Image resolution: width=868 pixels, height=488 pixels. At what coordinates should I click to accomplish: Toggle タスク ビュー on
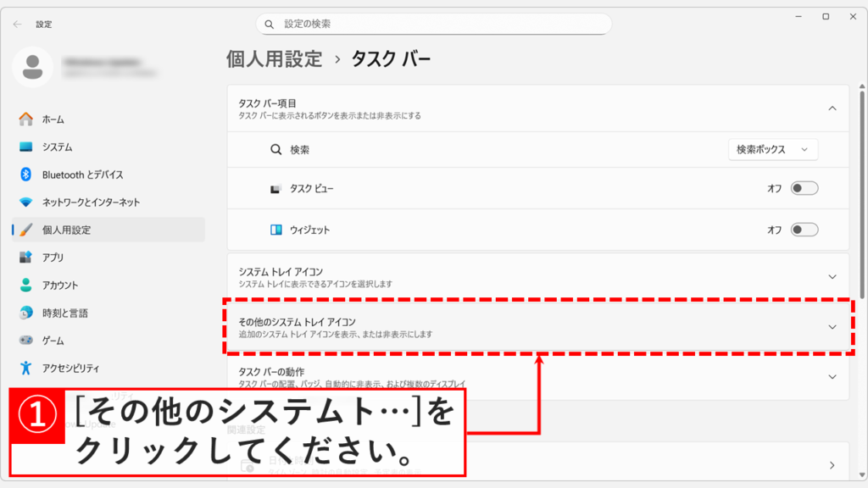tap(804, 189)
